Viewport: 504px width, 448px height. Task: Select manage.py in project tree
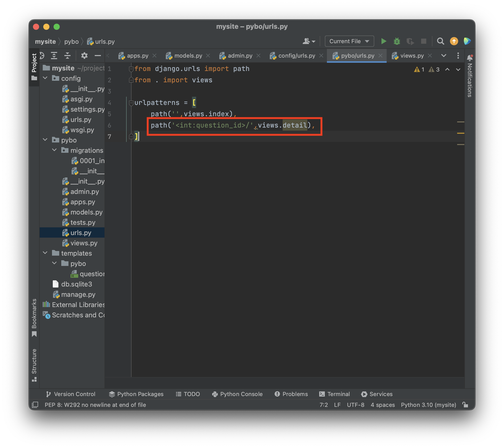[x=78, y=294]
